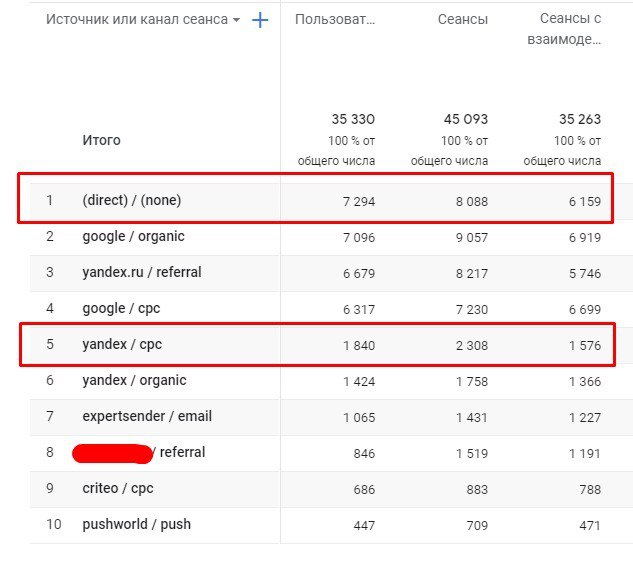Click users value 846
The image size is (633, 572).
[364, 454]
